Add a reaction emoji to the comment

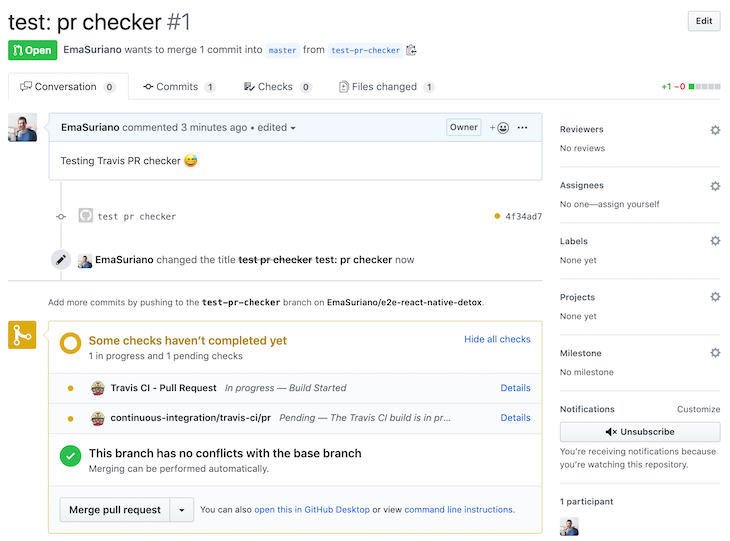coord(499,128)
